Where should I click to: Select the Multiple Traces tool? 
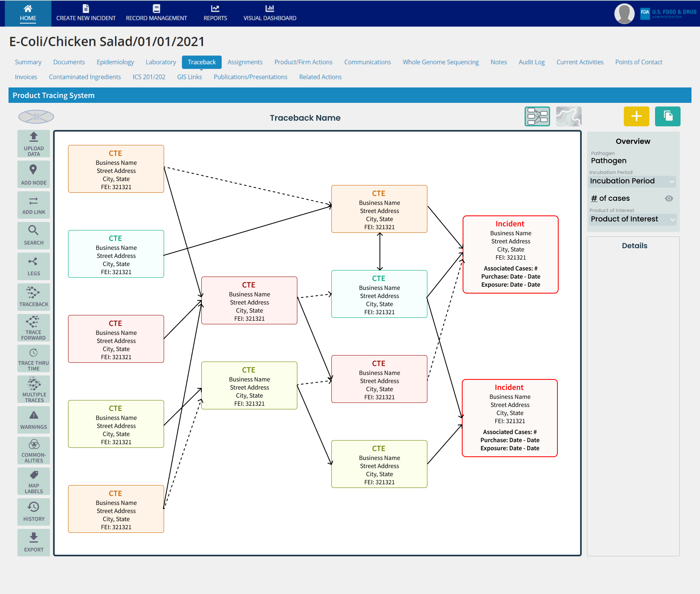(34, 389)
